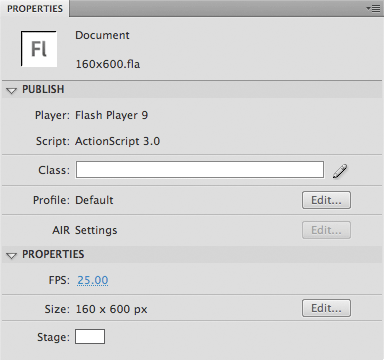Click into the Class input field
Screen dimensions: 384x360
coord(200,170)
